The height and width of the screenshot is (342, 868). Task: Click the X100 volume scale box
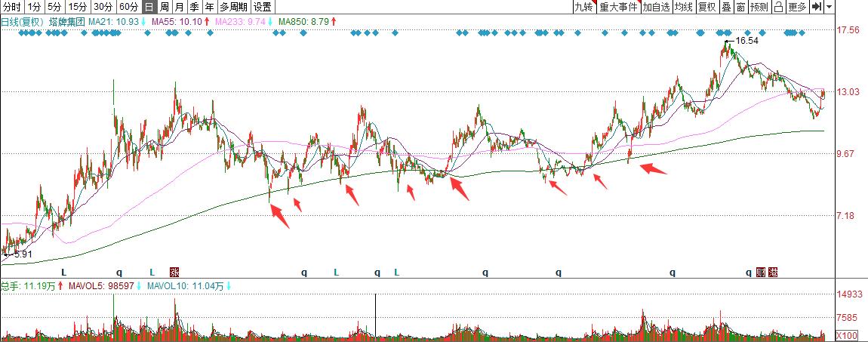(846, 335)
